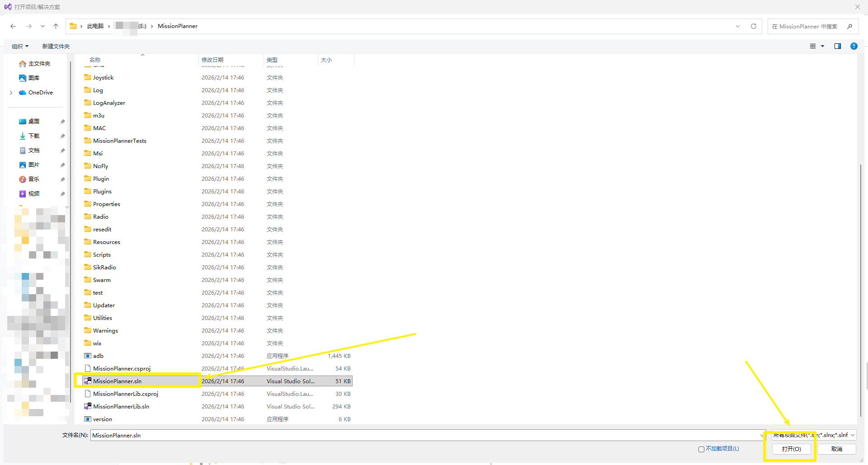868x465 pixels.
Task: Click the Back navigation arrow
Action: click(13, 26)
